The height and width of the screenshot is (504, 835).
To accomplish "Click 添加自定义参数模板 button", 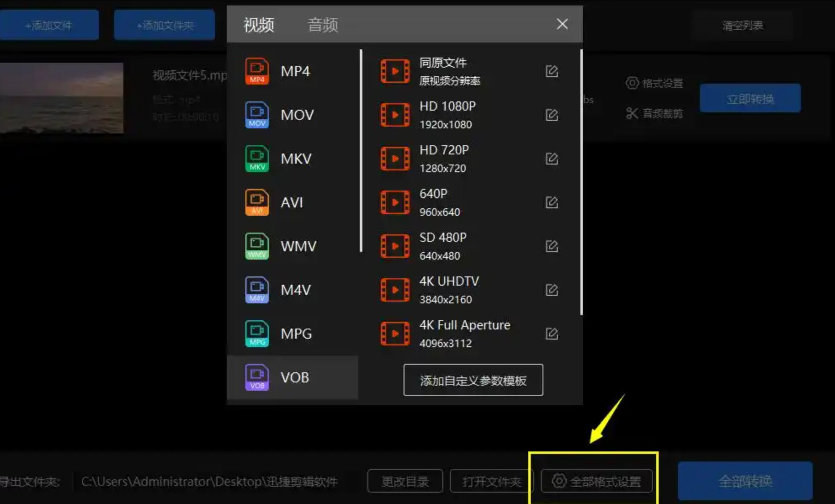I will pyautogui.click(x=473, y=380).
